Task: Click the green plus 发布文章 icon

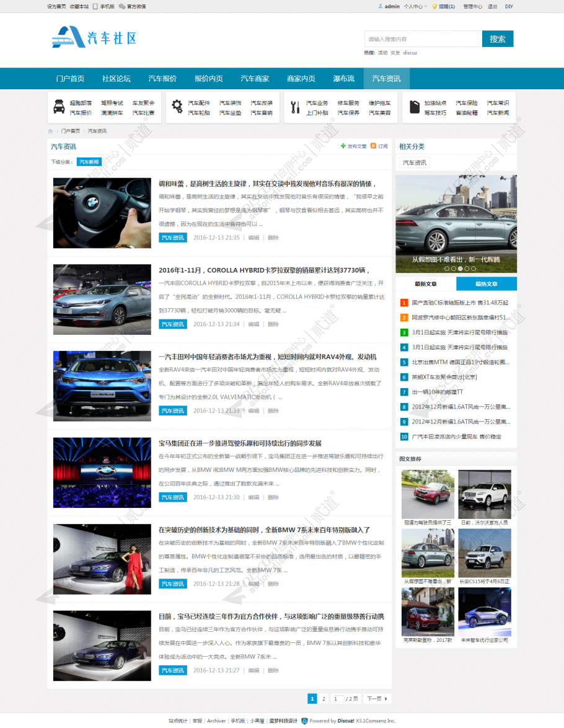Action: click(343, 146)
